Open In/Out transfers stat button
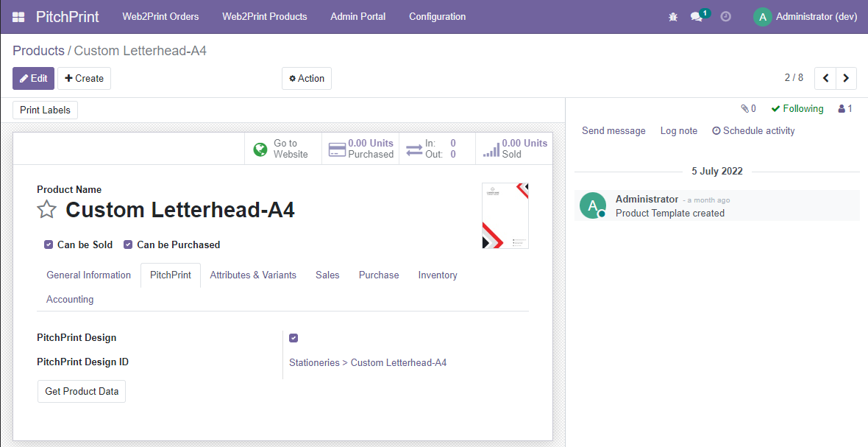The width and height of the screenshot is (868, 447). 438,149
